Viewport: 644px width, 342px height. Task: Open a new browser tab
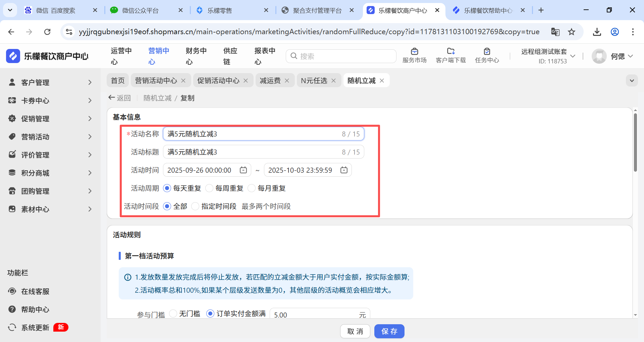[x=541, y=10]
